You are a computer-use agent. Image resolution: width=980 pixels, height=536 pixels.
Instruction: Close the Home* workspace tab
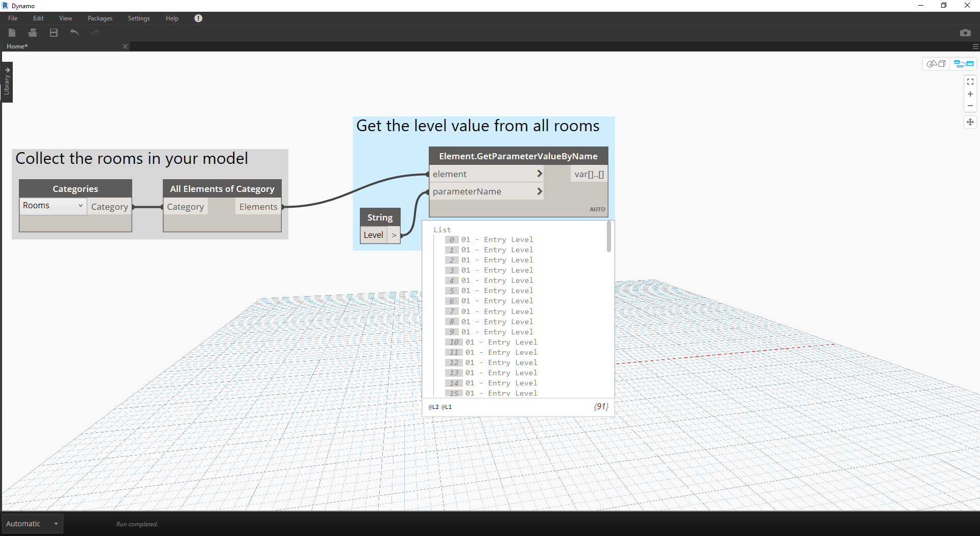point(125,46)
